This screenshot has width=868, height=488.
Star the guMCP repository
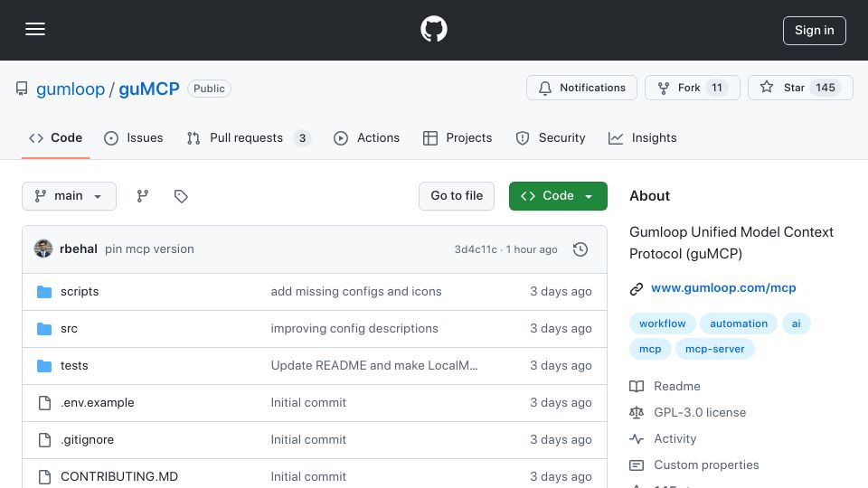point(800,88)
